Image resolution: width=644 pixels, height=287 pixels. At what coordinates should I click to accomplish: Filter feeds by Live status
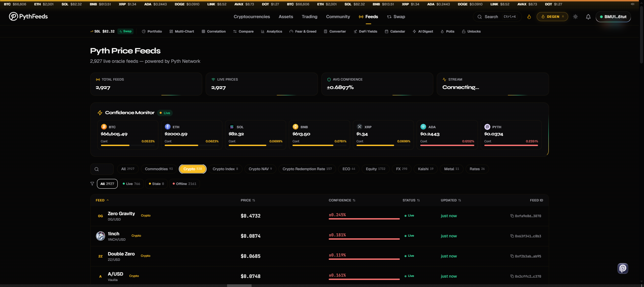131,184
